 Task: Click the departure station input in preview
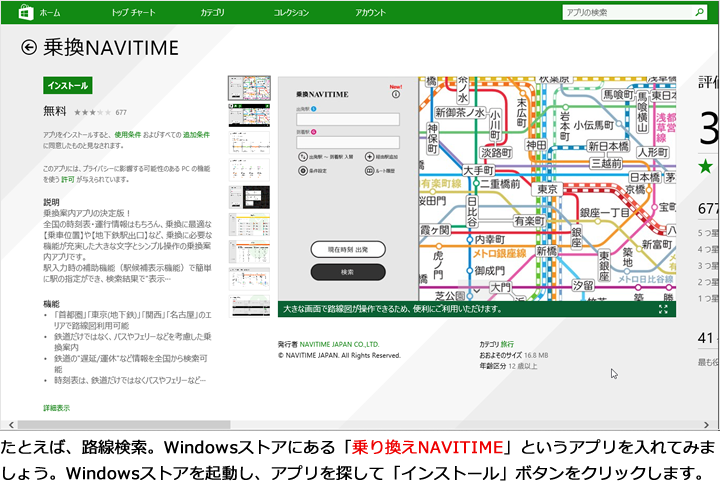coord(348,119)
